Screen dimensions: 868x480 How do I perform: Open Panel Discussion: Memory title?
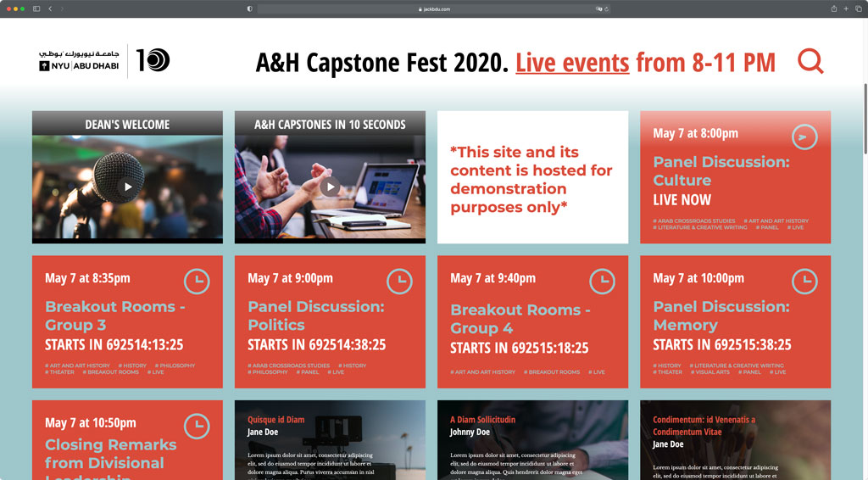(x=721, y=315)
